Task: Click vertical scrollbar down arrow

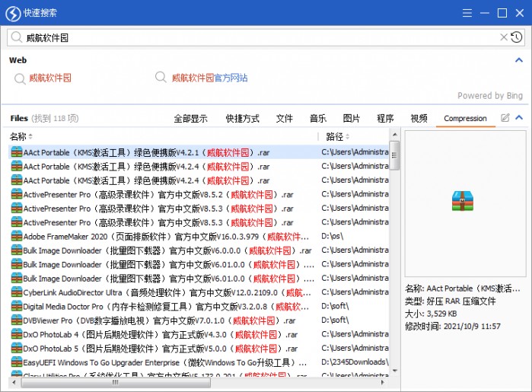Action: [x=394, y=371]
